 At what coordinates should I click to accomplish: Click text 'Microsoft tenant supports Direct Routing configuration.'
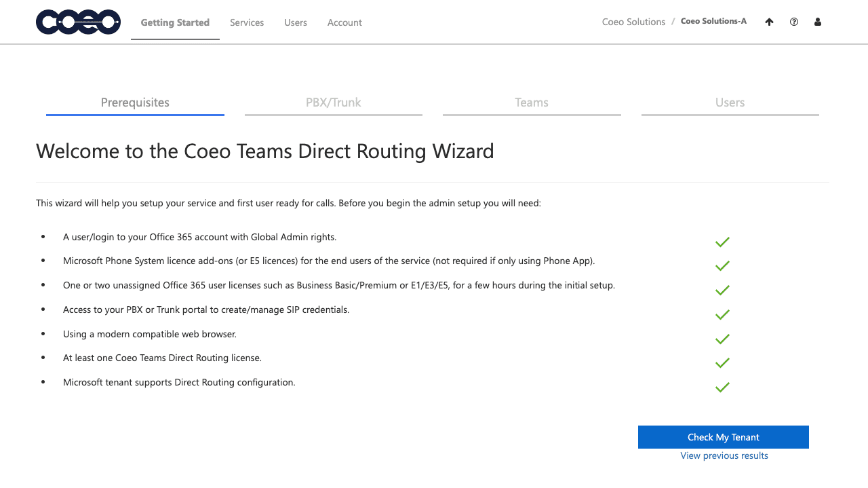tap(179, 382)
